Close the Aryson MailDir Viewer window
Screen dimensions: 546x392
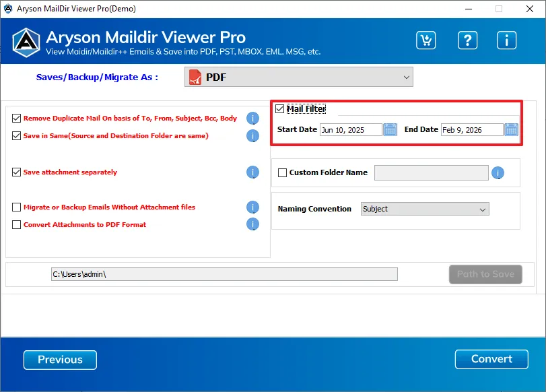(530, 9)
